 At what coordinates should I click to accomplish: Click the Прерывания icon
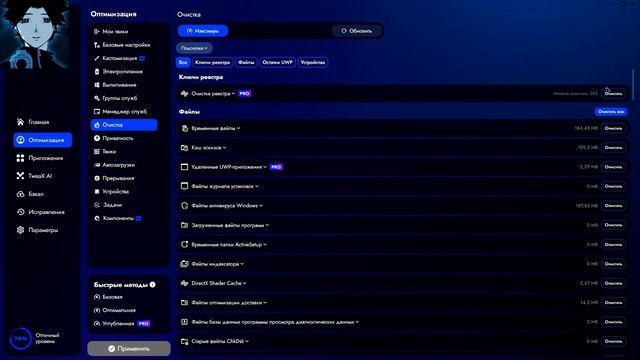tap(97, 178)
